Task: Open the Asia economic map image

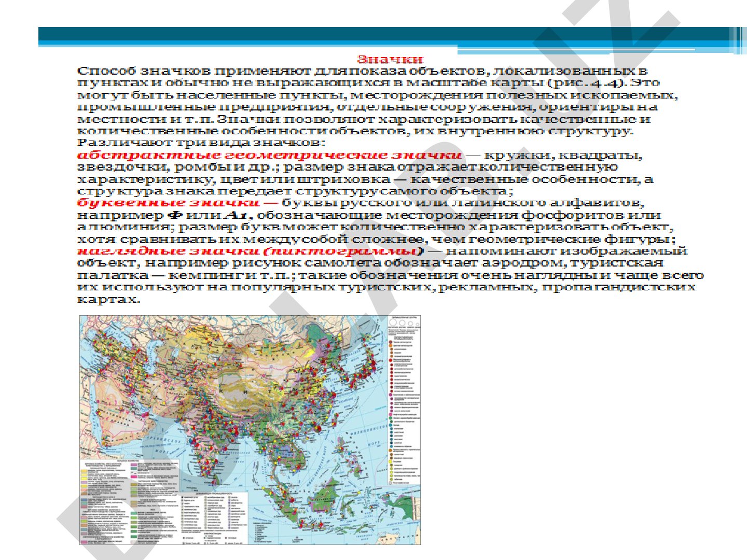Action: [x=250, y=430]
